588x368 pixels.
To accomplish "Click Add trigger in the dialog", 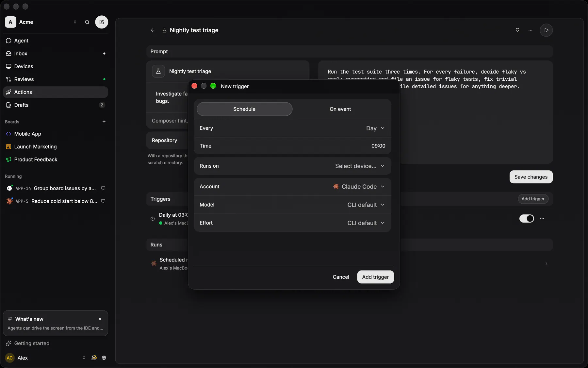I will pyautogui.click(x=375, y=277).
